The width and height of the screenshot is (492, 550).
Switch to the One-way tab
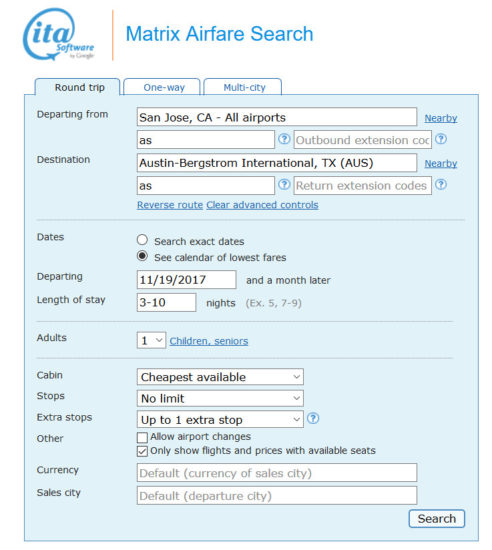tap(163, 87)
